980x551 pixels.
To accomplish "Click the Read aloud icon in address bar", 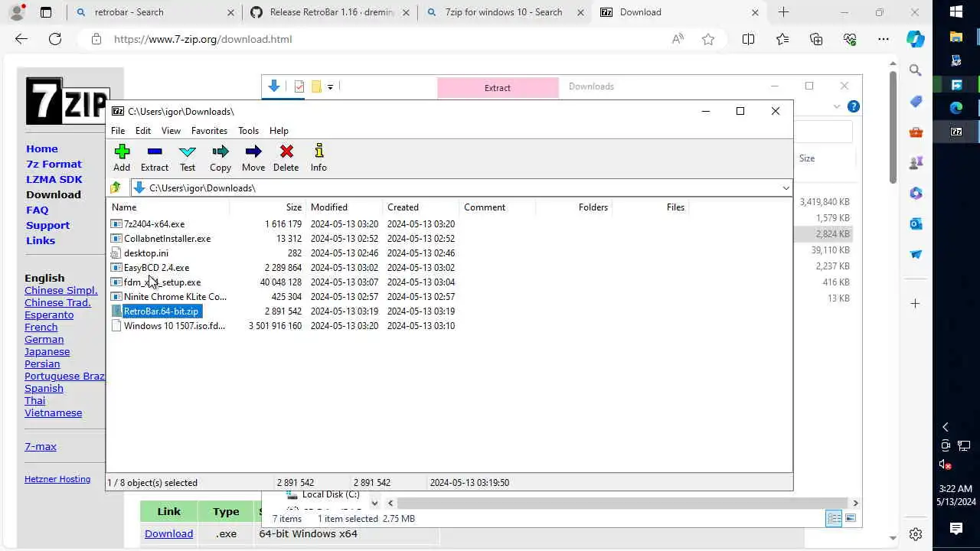I will 678,39.
